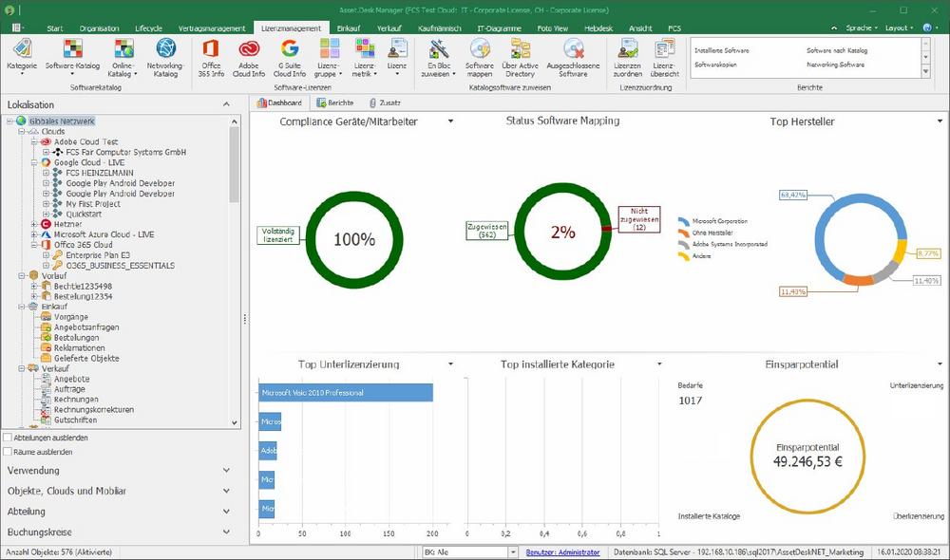Switch to the Berichte view tab

(335, 103)
